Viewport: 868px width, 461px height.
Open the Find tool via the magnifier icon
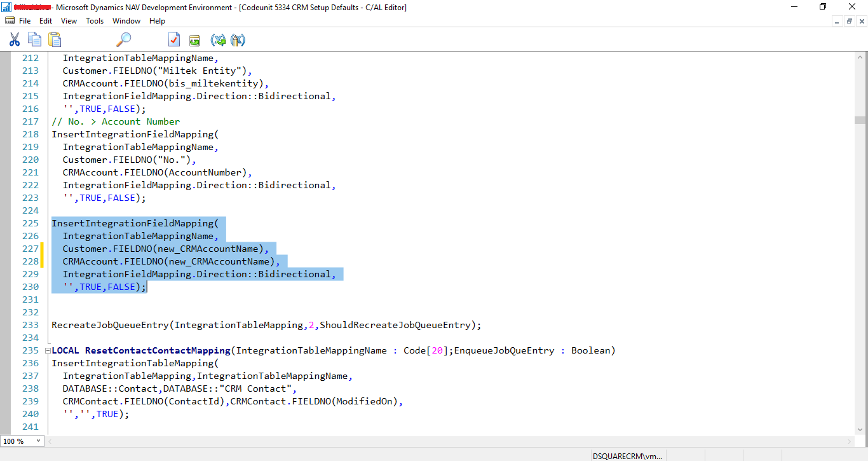[123, 39]
